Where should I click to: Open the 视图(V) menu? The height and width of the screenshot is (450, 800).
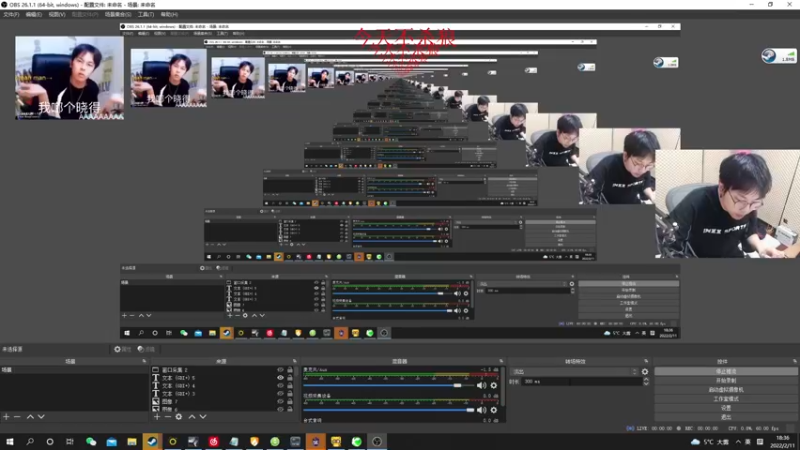point(57,14)
